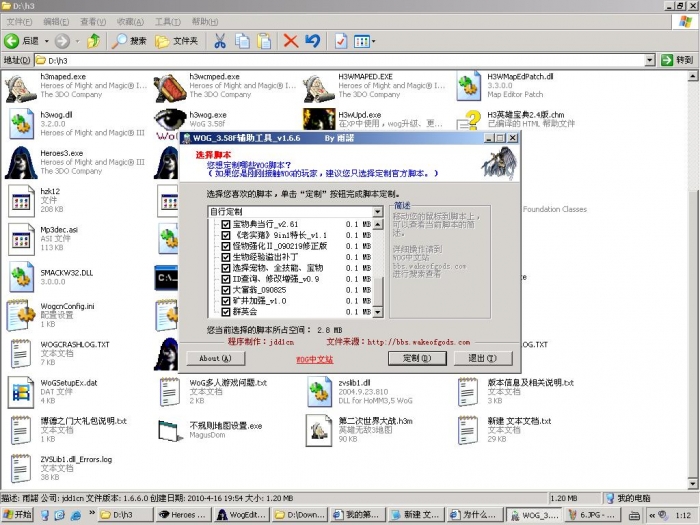
Task: Expand system tray hidden icons chevron
Action: click(652, 515)
